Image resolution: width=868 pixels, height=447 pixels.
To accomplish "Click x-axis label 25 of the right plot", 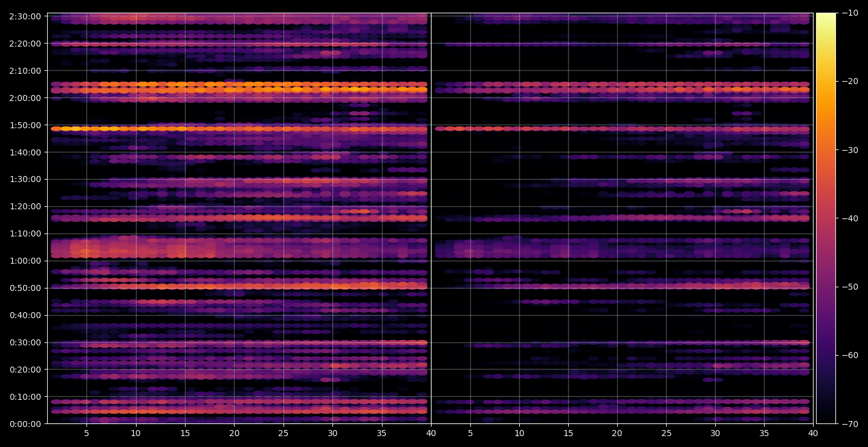I will (x=666, y=433).
